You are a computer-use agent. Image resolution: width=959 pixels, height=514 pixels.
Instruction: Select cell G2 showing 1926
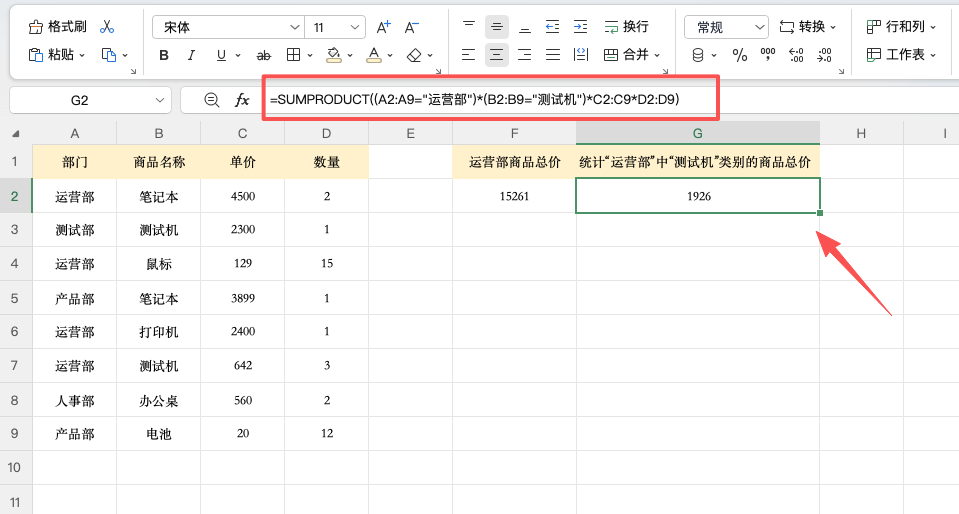click(x=698, y=196)
